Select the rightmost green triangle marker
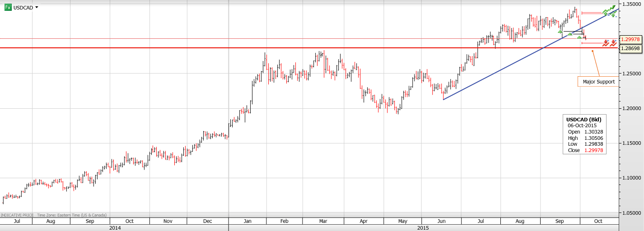The image size is (644, 231). 579,37
